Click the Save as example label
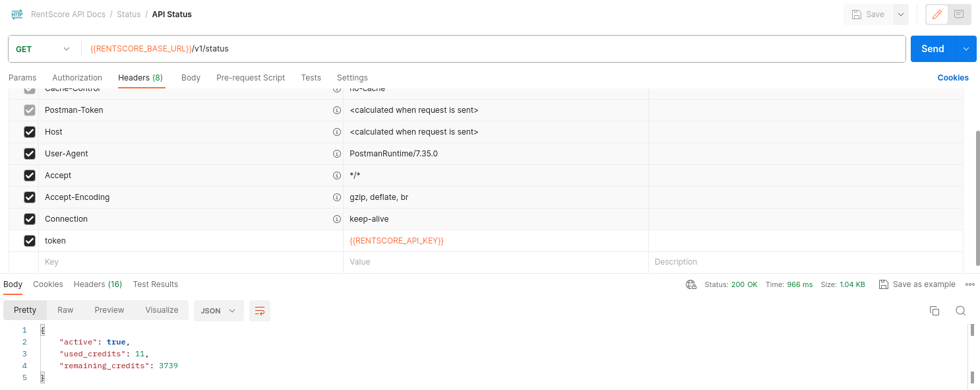 [924, 284]
